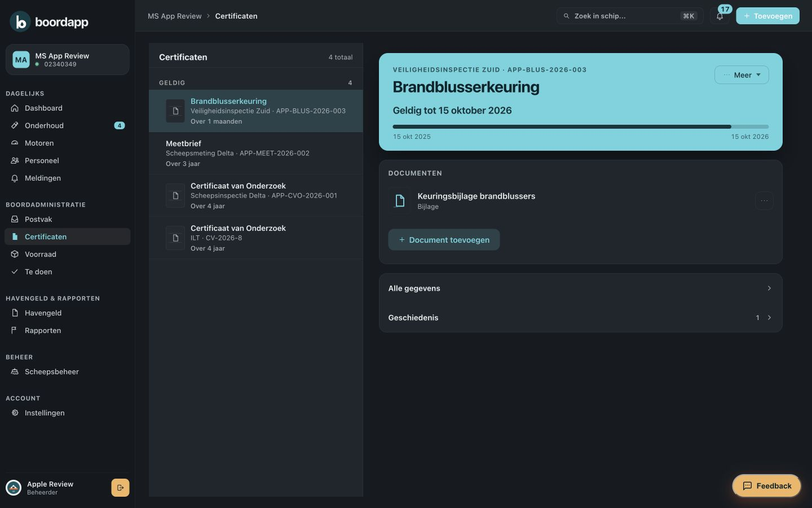
Task: Click the Toevoegen button
Action: [x=767, y=16]
